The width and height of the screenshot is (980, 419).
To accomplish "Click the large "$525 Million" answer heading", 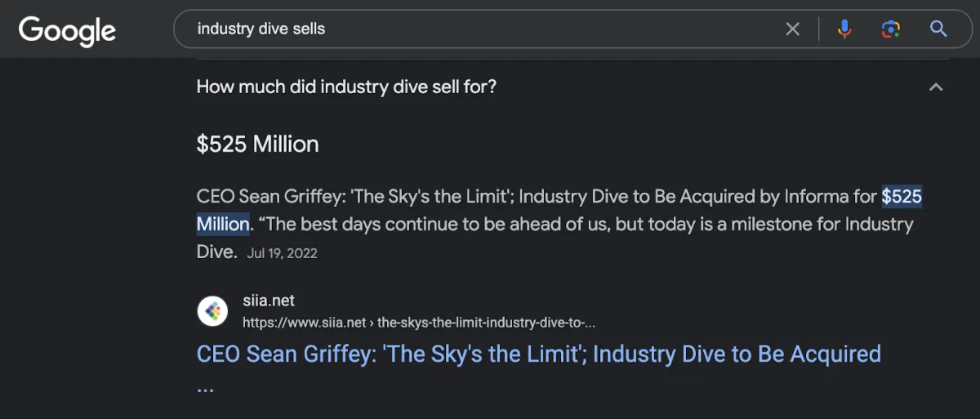I will 257,145.
